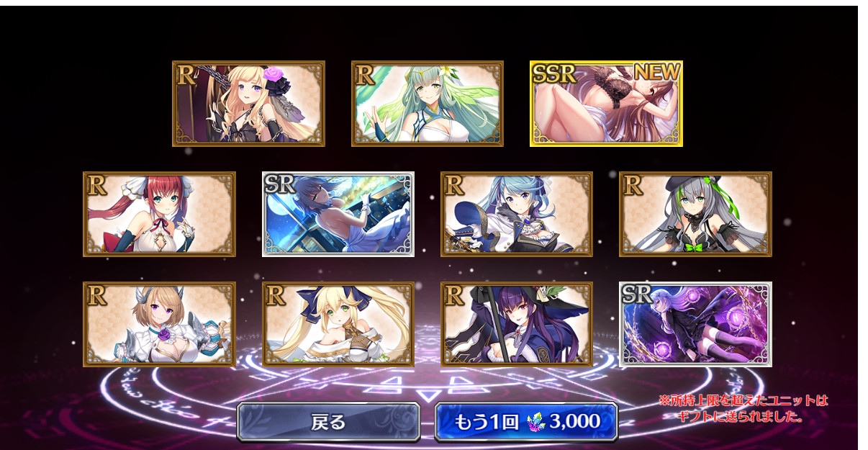Open the R card with armored brown-haired knight
This screenshot has height=450, width=868.
(159, 324)
